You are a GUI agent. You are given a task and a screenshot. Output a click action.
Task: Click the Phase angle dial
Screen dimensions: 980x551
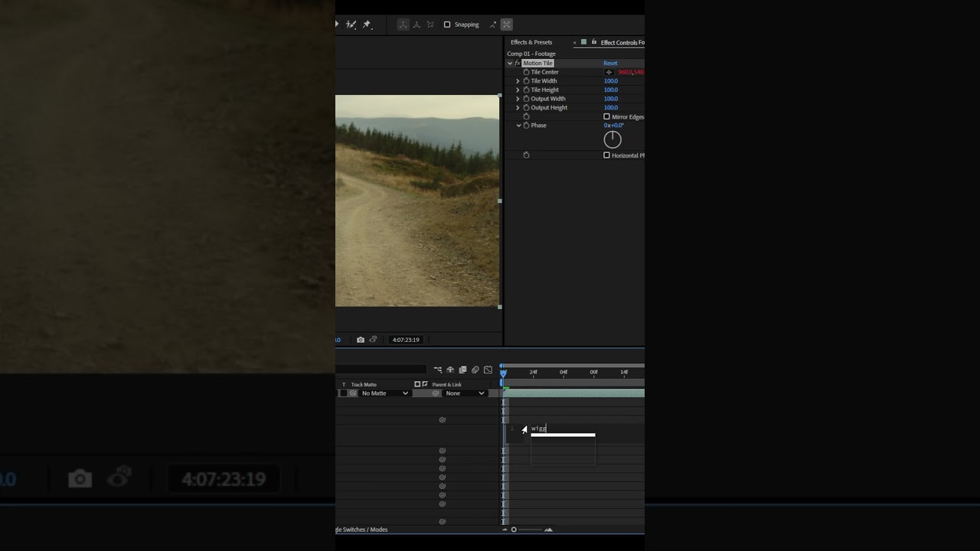point(612,139)
